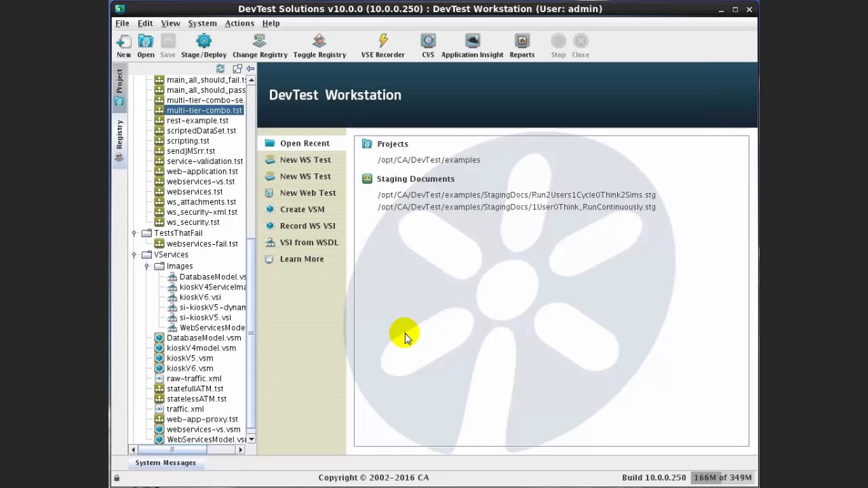This screenshot has height=488, width=868.
Task: Click the Stage/Deploy toolbar icon
Action: tap(203, 41)
